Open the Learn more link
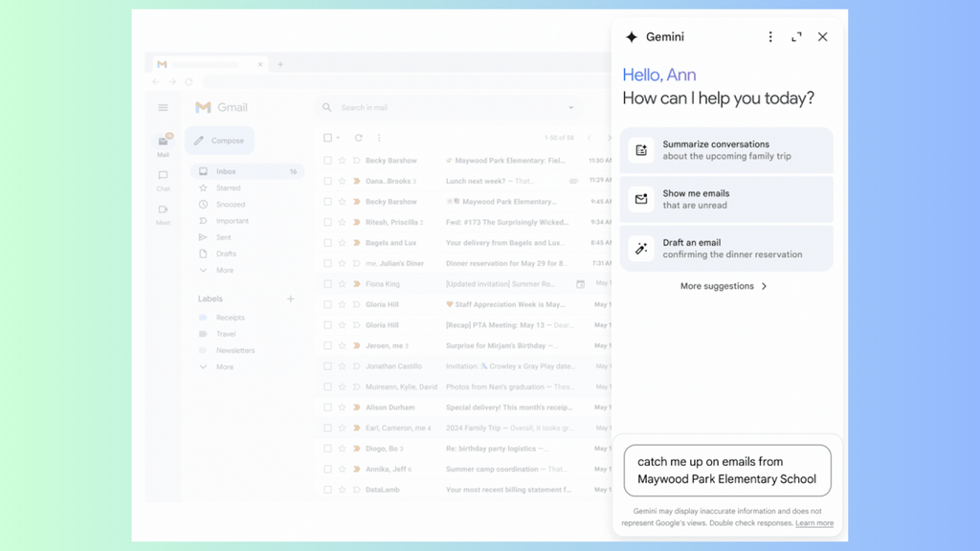 click(814, 523)
